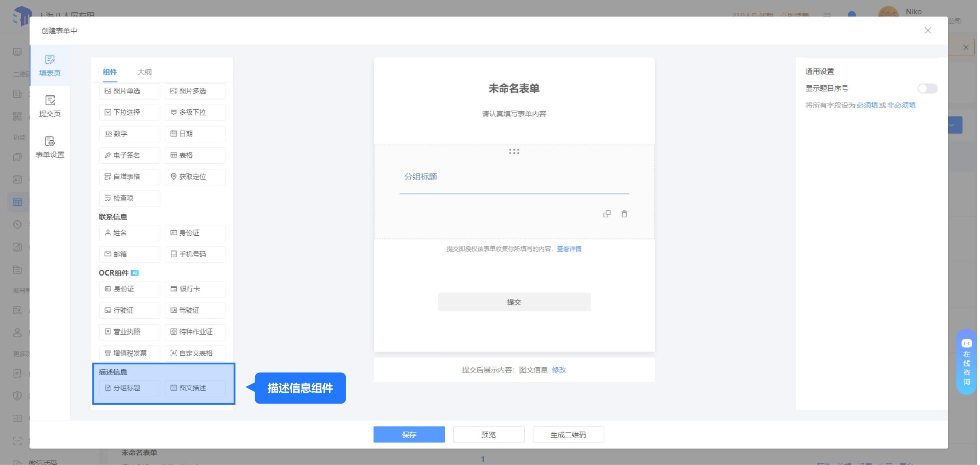
Task: Add the 下拉选择 component
Action: (129, 112)
